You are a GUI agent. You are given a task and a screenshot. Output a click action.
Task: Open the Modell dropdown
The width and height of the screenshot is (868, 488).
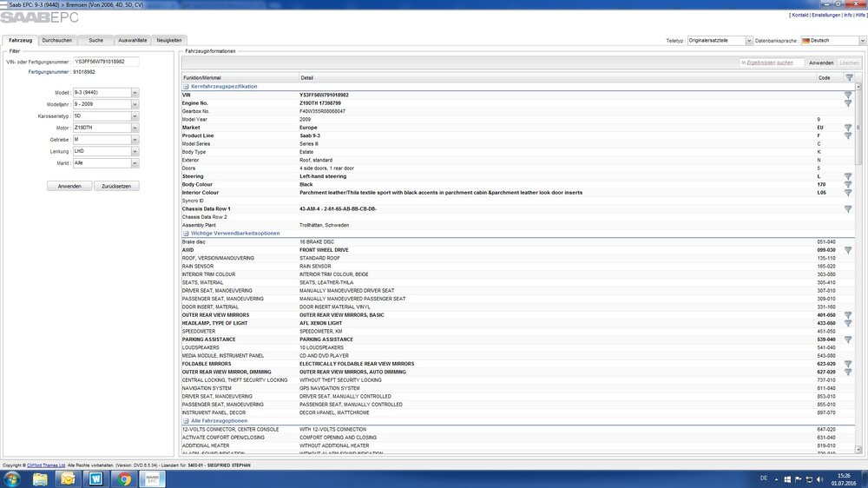[135, 93]
